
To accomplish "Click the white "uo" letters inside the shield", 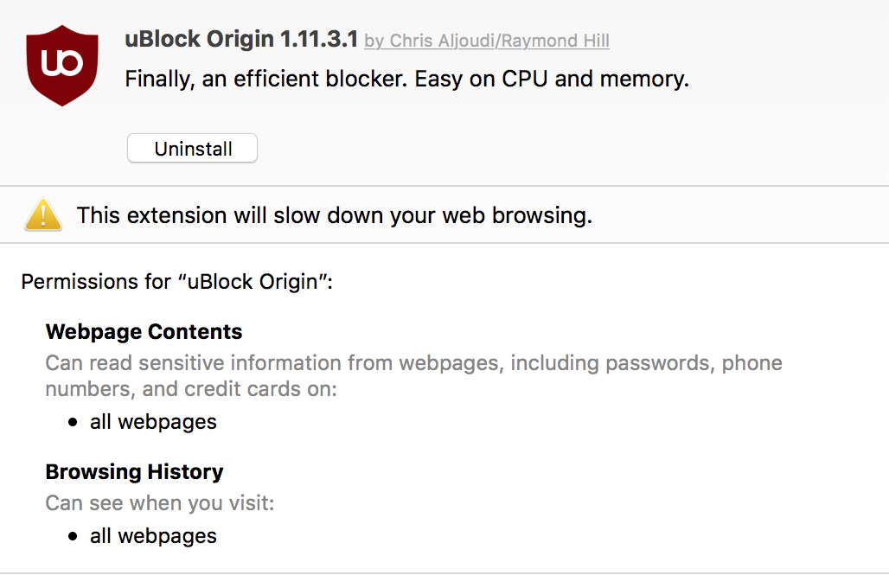I will (x=62, y=62).
